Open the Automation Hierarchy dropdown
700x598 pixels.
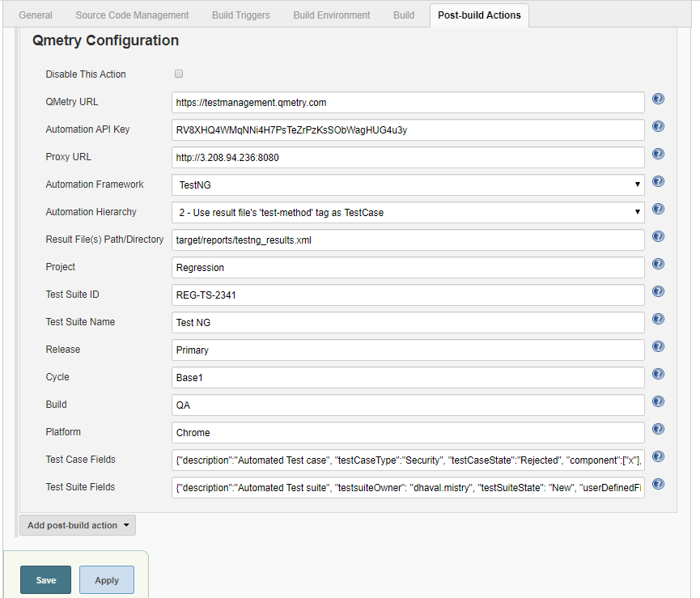click(408, 213)
